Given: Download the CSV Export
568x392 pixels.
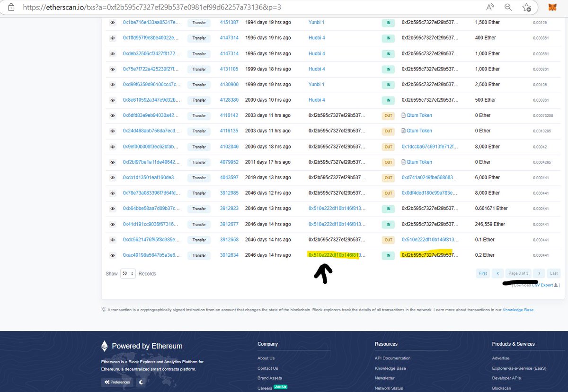Looking at the screenshot, I should coord(542,285).
